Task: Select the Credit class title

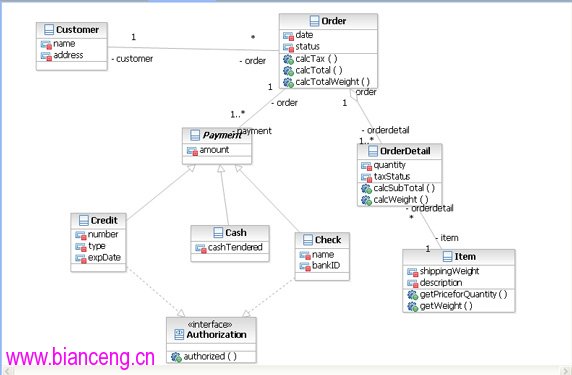Action: click(104, 220)
